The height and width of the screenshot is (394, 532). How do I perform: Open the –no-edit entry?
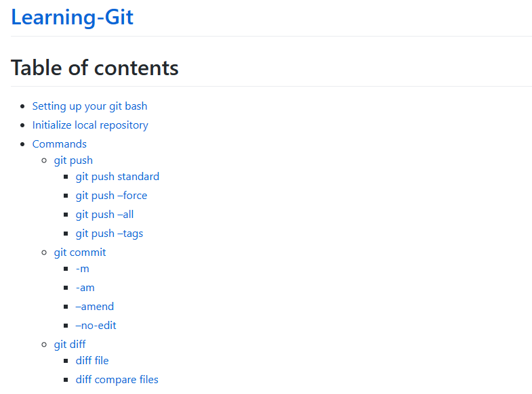(96, 326)
